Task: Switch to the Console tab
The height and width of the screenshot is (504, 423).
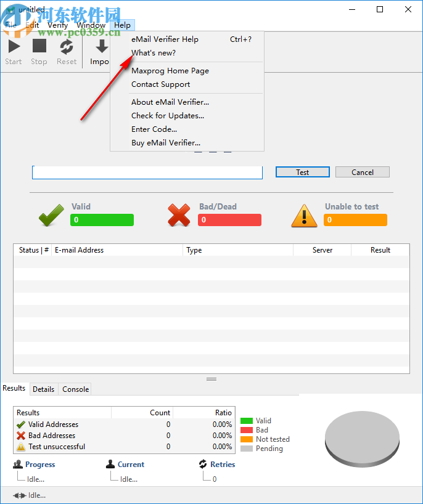Action: (x=76, y=389)
